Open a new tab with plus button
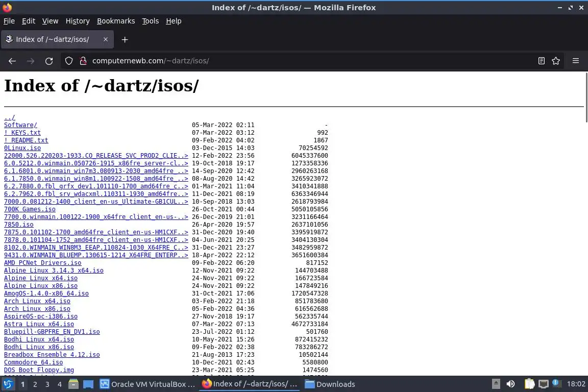 pyautogui.click(x=125, y=39)
